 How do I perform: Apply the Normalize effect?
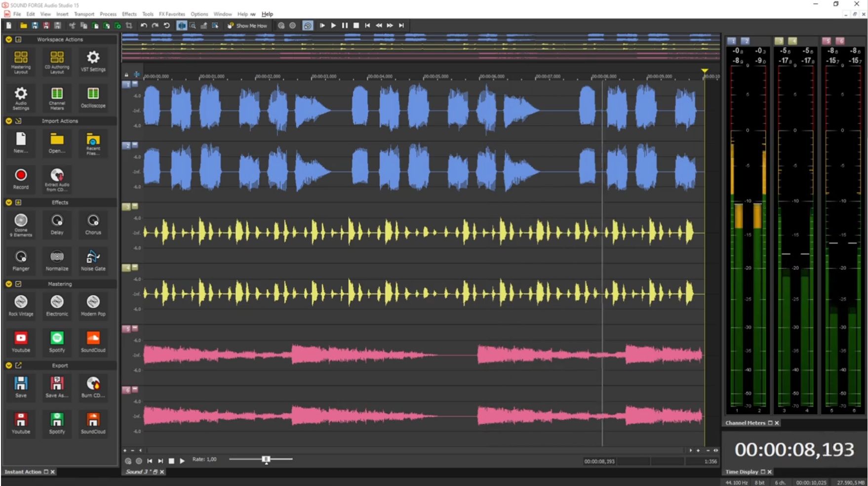pyautogui.click(x=56, y=260)
